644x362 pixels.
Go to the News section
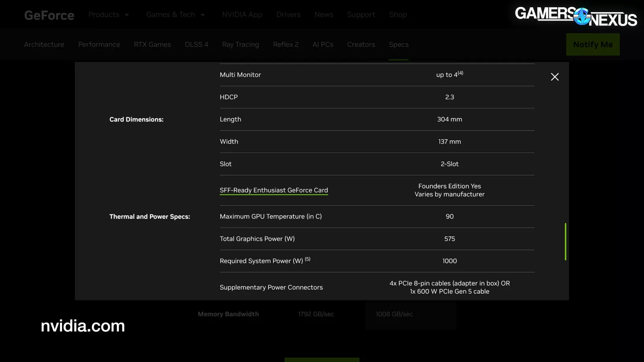pos(324,15)
